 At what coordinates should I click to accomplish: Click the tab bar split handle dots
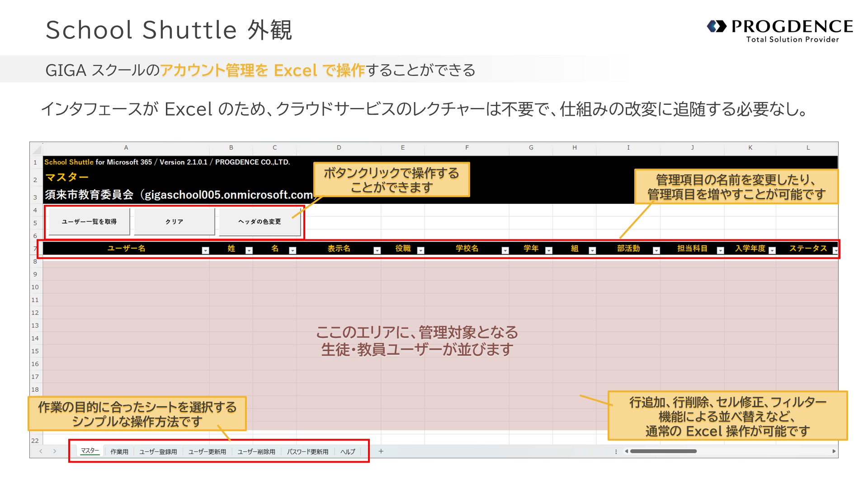(x=616, y=451)
